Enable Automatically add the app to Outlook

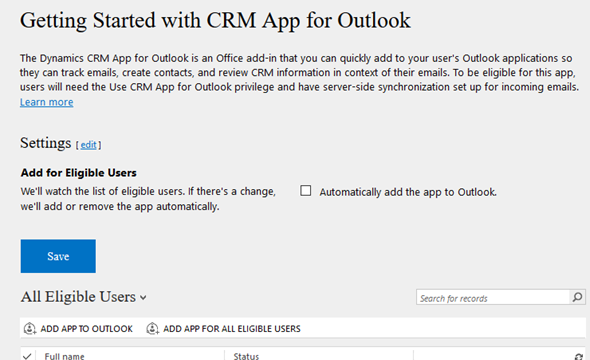(x=306, y=191)
